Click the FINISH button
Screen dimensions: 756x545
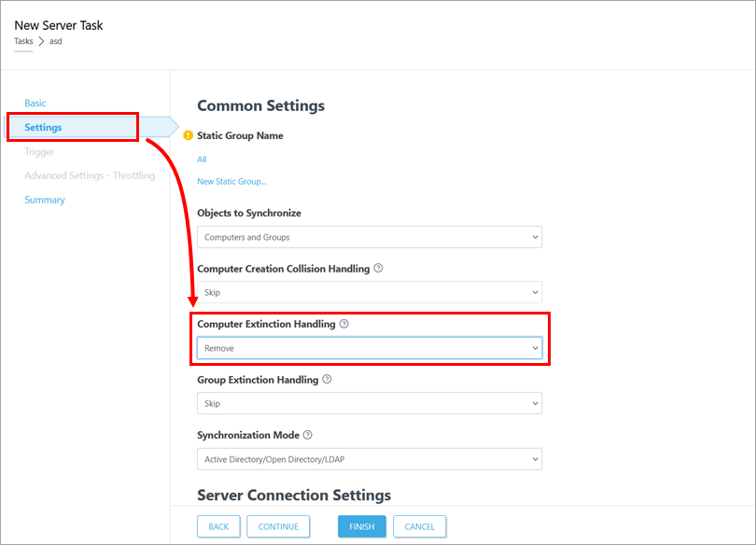[x=361, y=526]
